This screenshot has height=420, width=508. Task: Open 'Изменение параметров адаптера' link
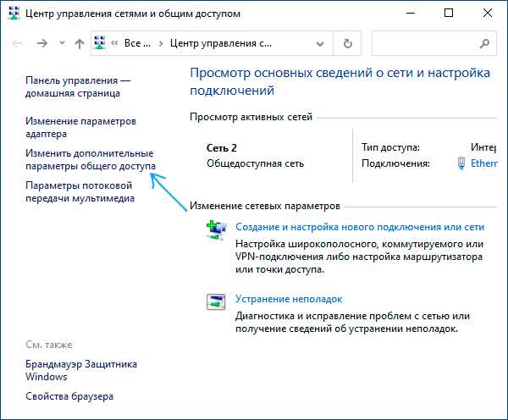(80, 127)
